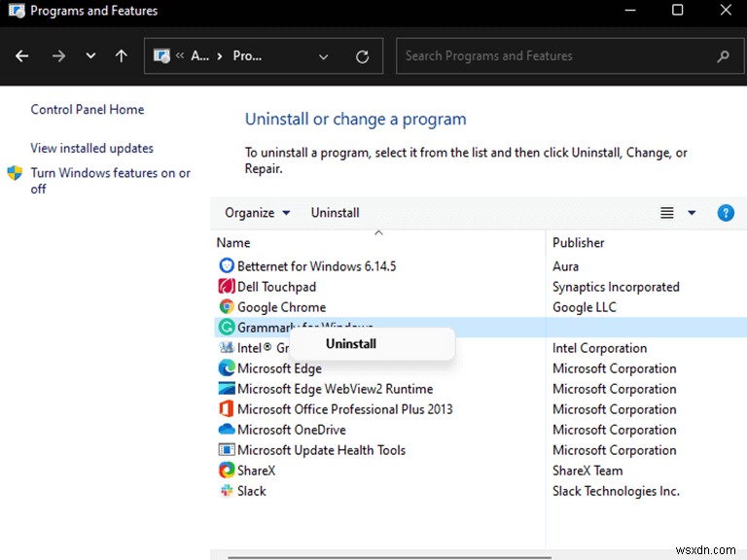Click Uninstall in the toolbar
Screen dimensions: 747x560
pos(335,213)
